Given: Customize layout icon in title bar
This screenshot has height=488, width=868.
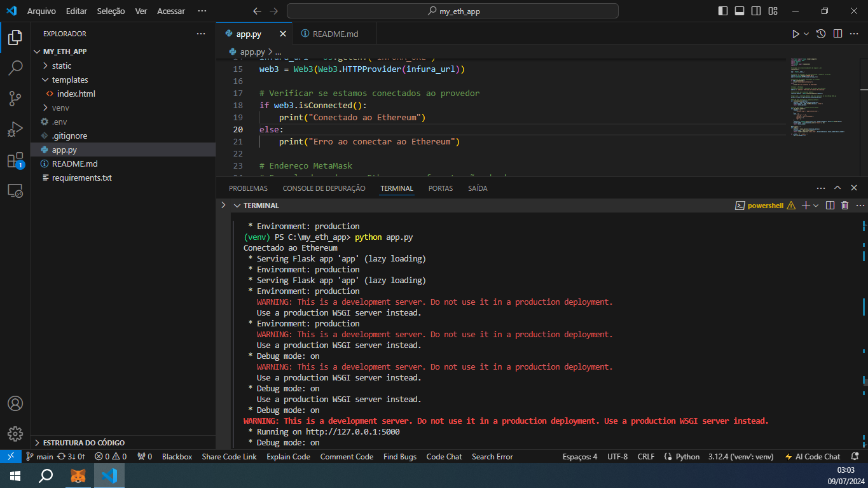Looking at the screenshot, I should [x=773, y=11].
